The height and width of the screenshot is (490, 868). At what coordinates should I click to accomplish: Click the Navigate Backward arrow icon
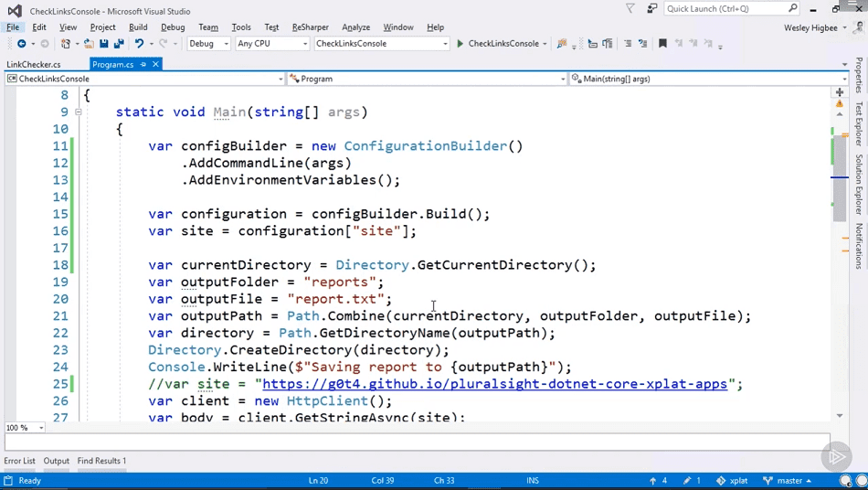[x=22, y=44]
